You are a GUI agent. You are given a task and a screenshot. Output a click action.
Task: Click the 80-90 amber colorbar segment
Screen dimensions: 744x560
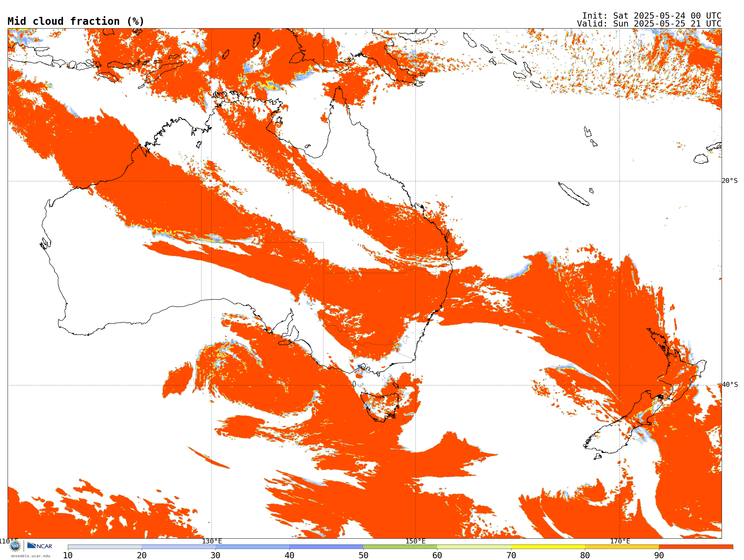pyautogui.click(x=622, y=547)
